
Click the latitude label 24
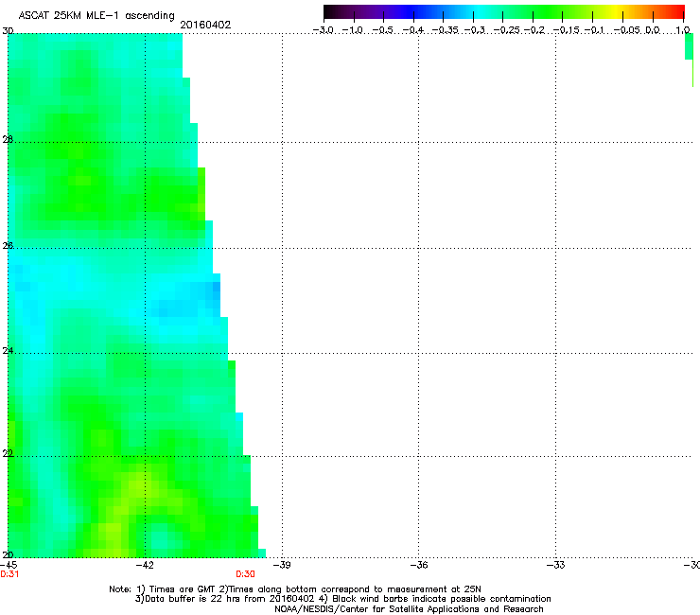[8, 351]
